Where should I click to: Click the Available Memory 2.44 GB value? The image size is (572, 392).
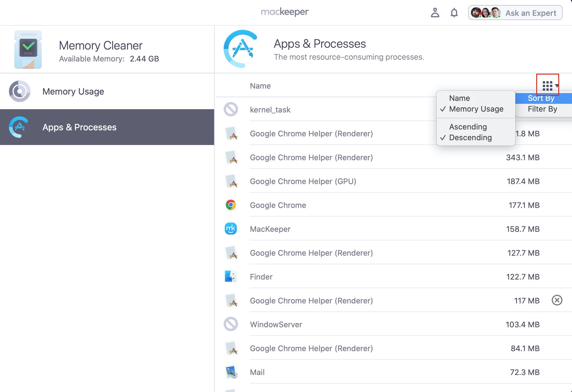(144, 59)
